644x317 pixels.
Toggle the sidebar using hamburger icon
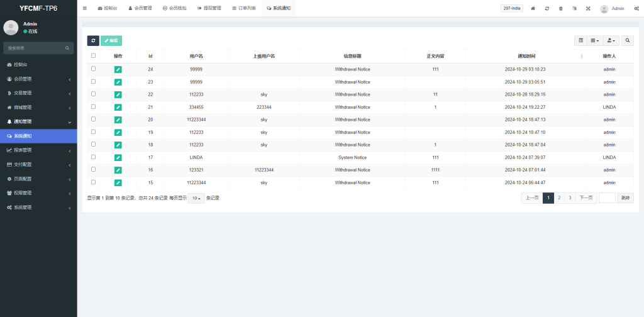(x=85, y=8)
